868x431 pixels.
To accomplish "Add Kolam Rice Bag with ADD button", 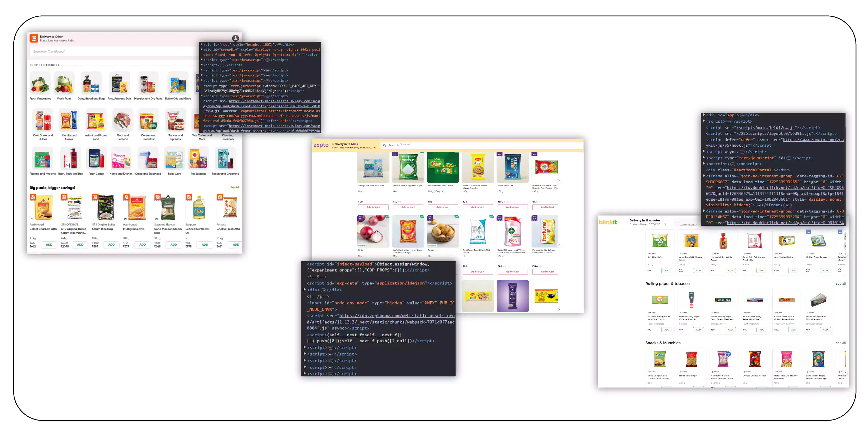I will (x=112, y=245).
